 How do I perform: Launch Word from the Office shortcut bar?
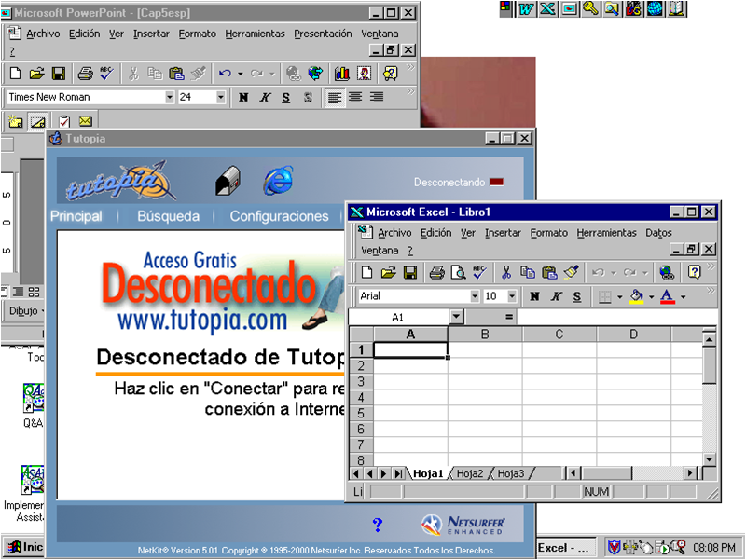coord(526,8)
